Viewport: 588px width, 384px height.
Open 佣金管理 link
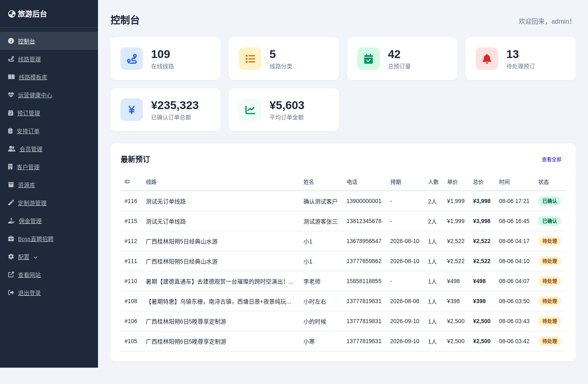[49, 221]
